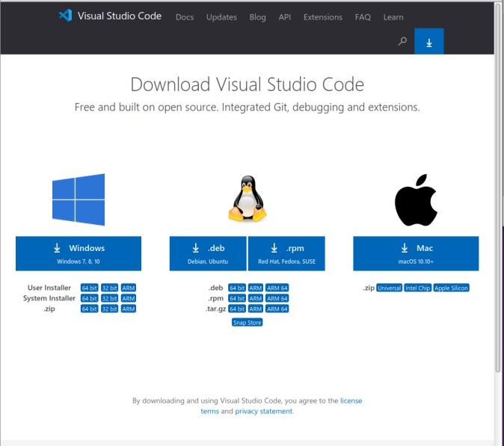Screen dimensions: 504x446
Task: Get the Windows .zip 64 bit
Action: [89, 309]
